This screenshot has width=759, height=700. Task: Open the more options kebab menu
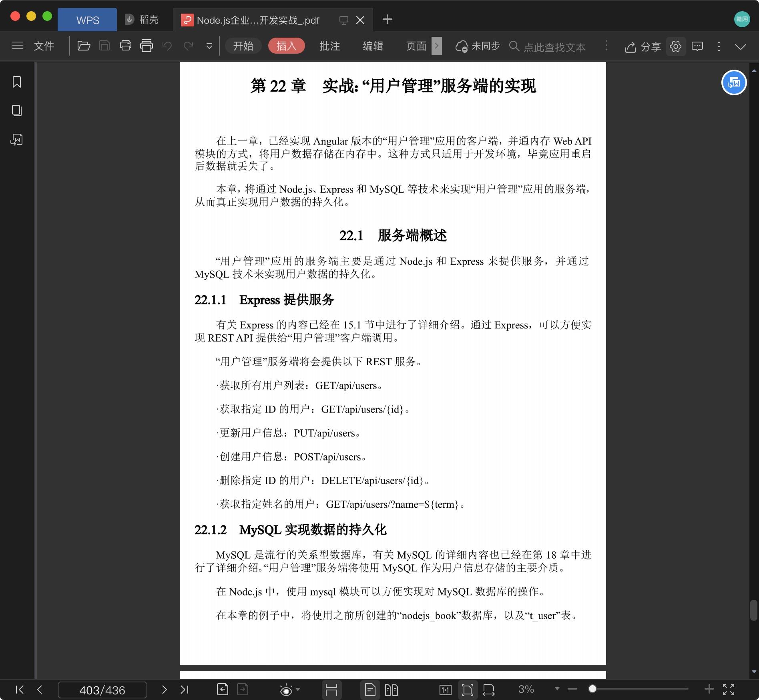pyautogui.click(x=719, y=46)
